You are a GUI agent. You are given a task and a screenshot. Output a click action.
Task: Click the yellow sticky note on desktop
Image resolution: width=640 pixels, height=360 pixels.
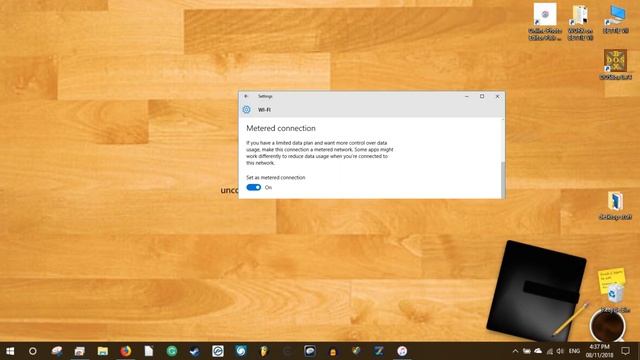pos(611,278)
